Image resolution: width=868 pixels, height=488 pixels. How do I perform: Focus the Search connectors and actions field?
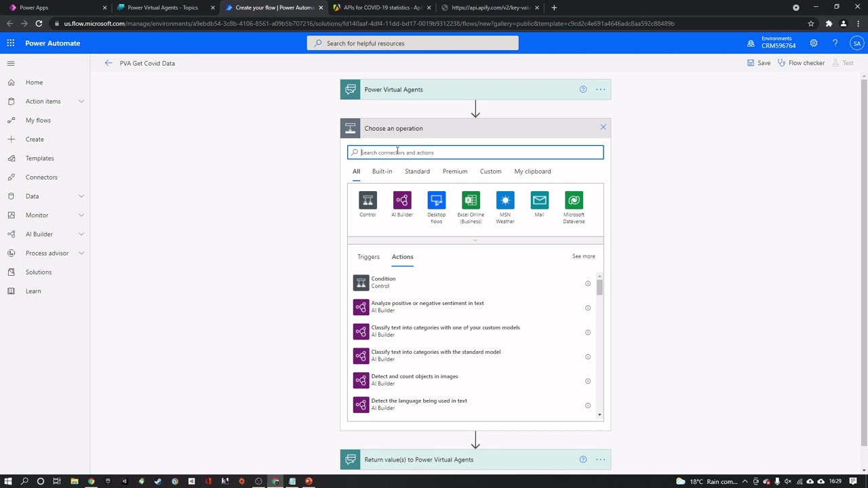pos(475,152)
